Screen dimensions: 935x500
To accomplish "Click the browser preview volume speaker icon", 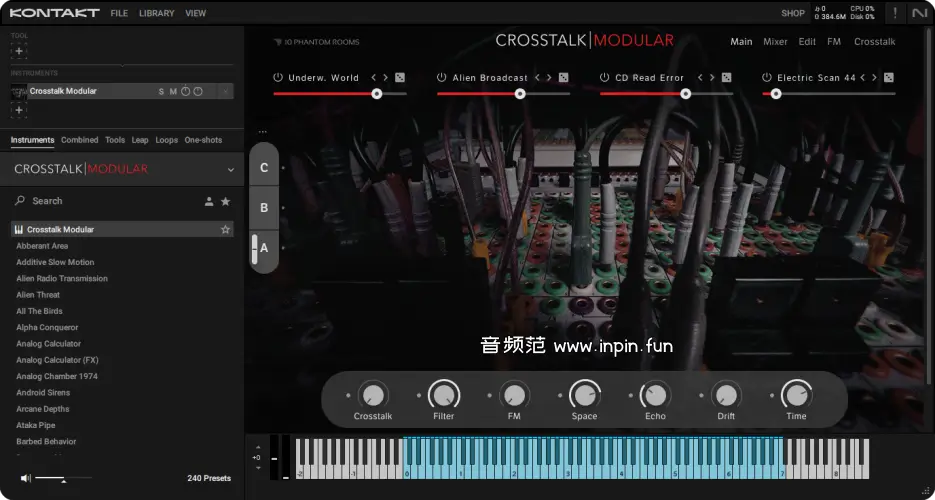I will (26, 478).
